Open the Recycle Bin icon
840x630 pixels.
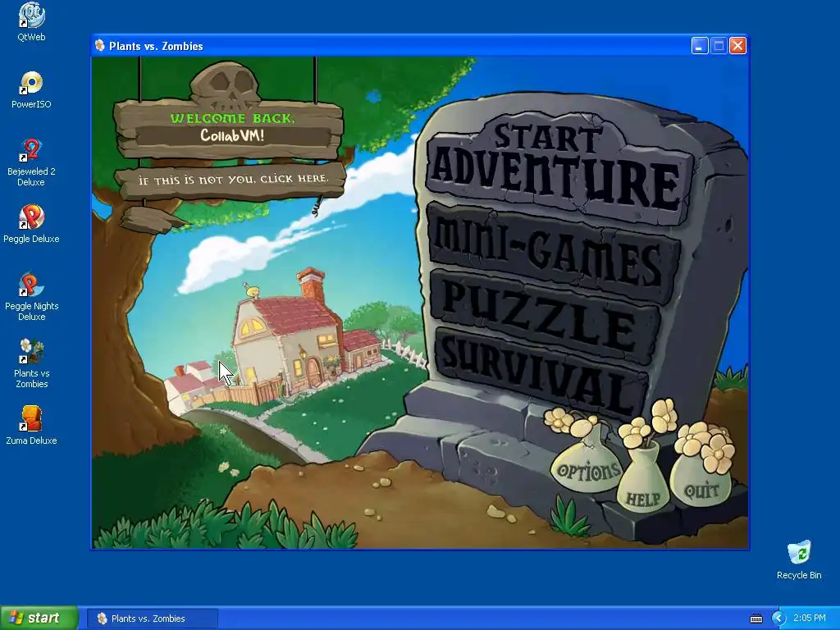pyautogui.click(x=799, y=559)
